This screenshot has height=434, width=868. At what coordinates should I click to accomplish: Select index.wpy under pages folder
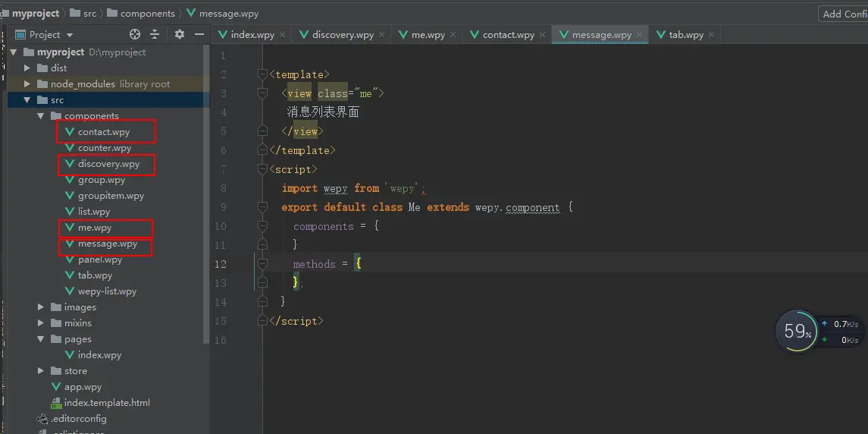pos(99,355)
